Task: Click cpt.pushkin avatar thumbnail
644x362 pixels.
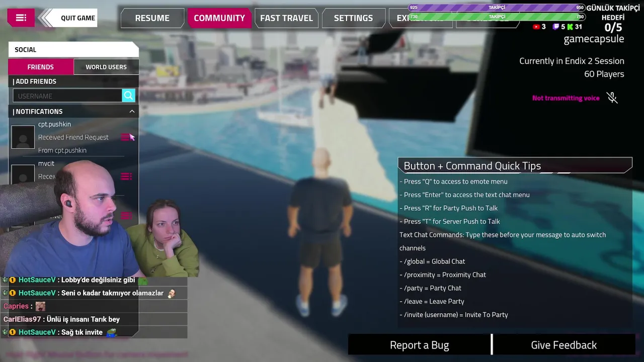Action: point(23,137)
